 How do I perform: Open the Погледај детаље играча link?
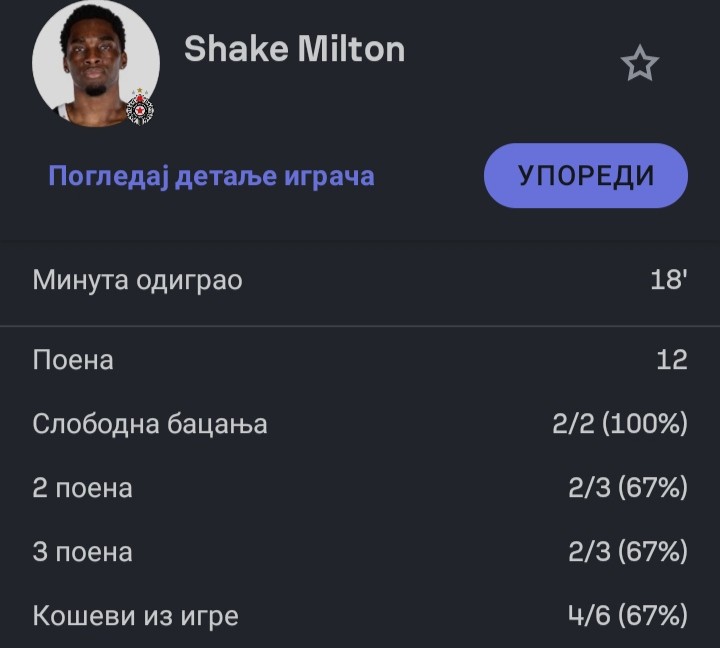pos(211,176)
